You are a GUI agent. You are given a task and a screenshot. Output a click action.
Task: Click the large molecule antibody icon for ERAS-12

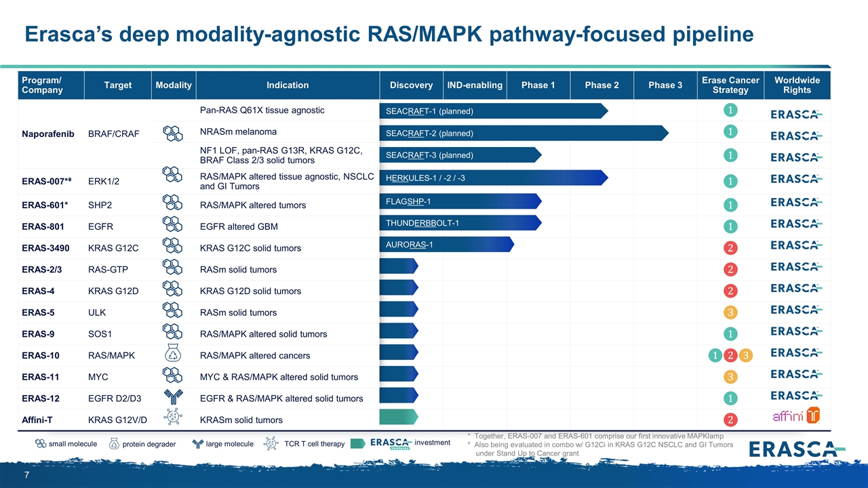[x=174, y=397]
